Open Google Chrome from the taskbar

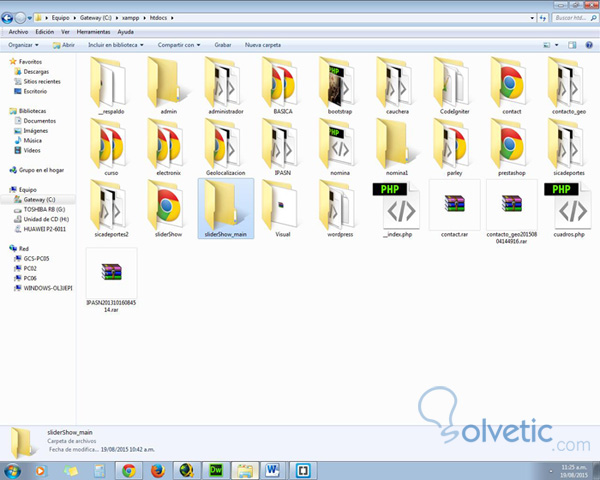tap(129, 470)
